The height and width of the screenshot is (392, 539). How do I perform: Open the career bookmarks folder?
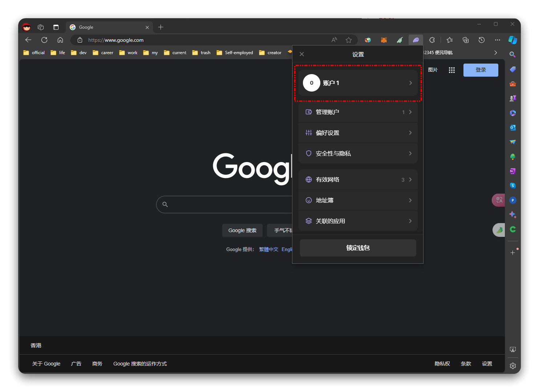pos(103,53)
